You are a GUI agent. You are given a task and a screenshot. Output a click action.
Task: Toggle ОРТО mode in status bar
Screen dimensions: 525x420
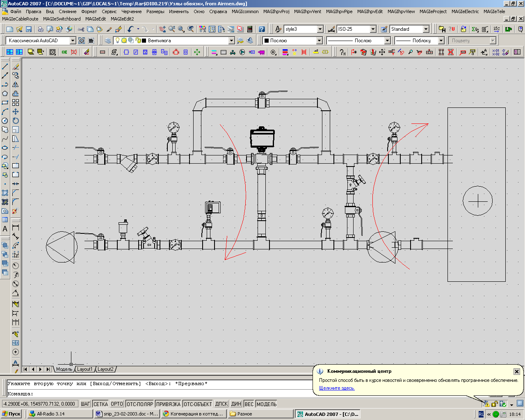tap(117, 404)
